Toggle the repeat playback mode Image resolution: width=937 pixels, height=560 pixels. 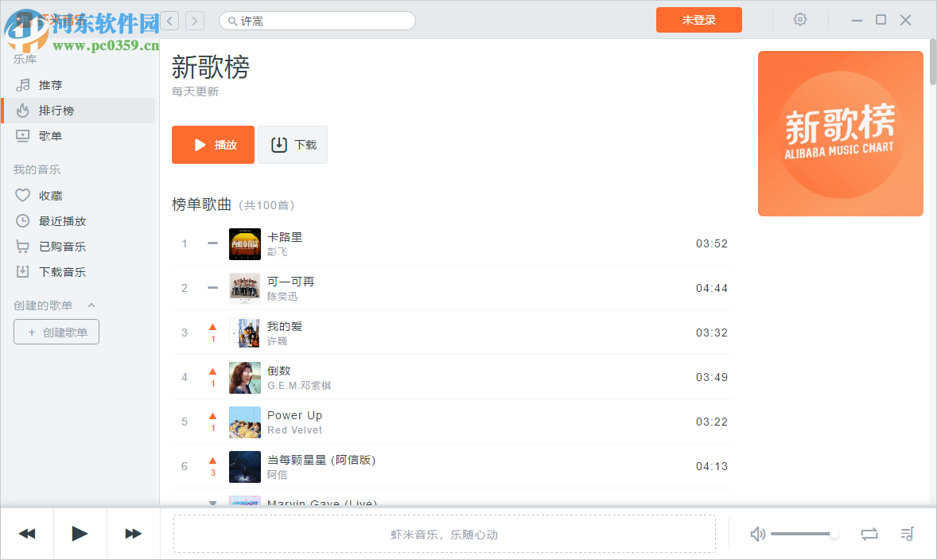click(869, 534)
